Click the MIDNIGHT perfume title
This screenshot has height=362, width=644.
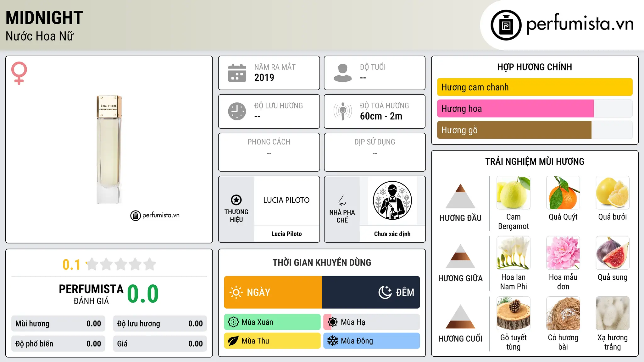(x=44, y=18)
